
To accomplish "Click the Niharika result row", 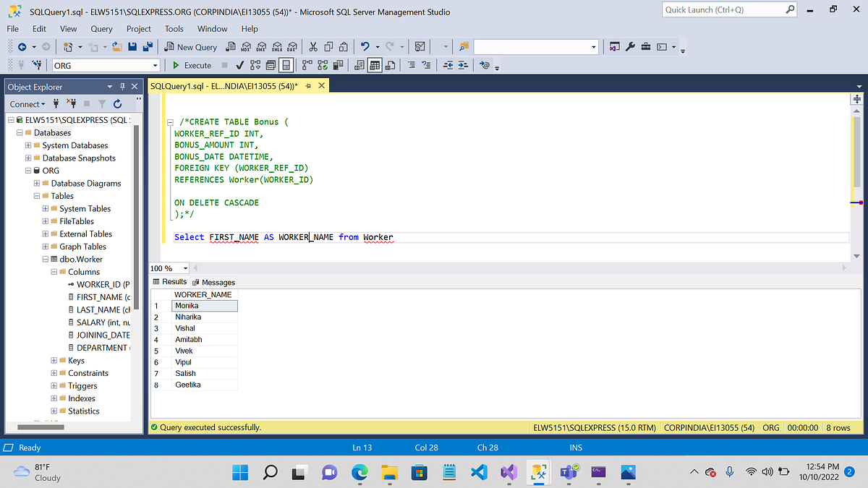I will 196,317.
